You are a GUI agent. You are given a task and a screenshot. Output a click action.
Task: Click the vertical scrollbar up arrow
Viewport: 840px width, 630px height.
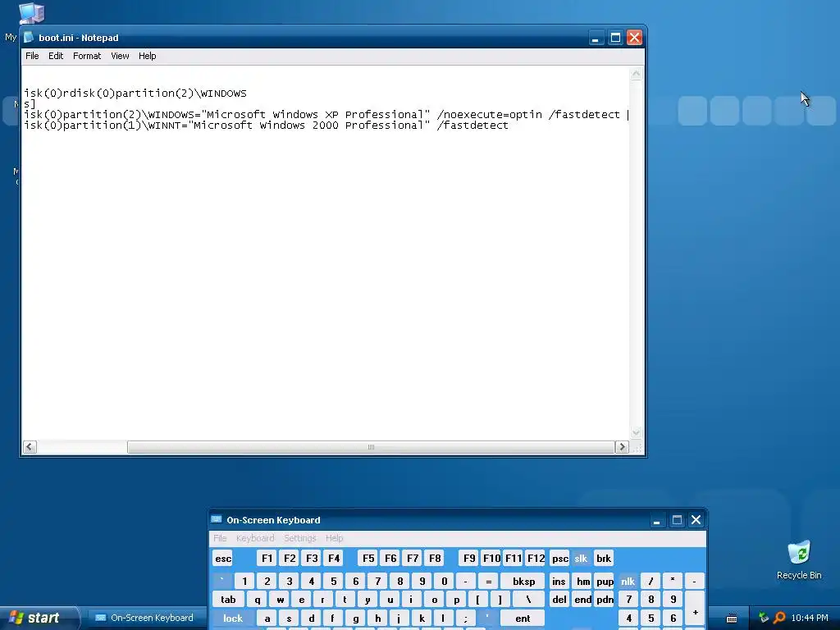point(636,74)
